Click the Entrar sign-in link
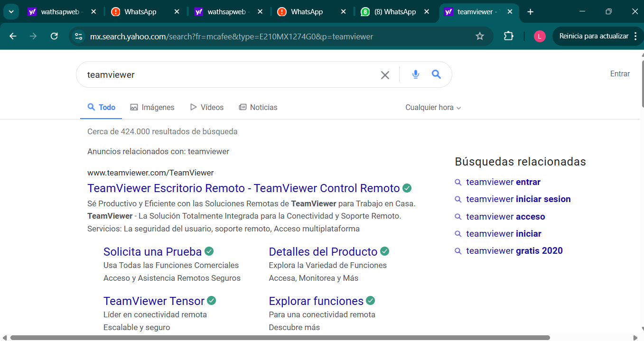This screenshot has height=341, width=644. [x=620, y=74]
